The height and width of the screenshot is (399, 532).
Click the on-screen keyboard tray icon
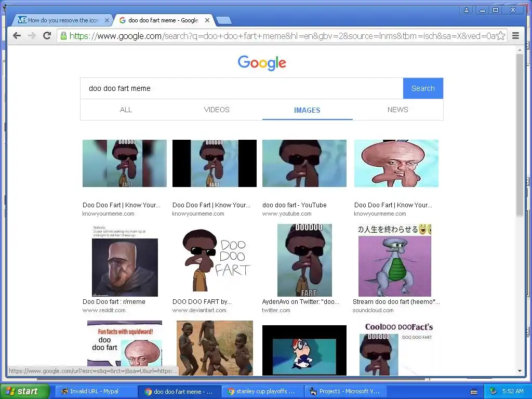pyautogui.click(x=474, y=392)
